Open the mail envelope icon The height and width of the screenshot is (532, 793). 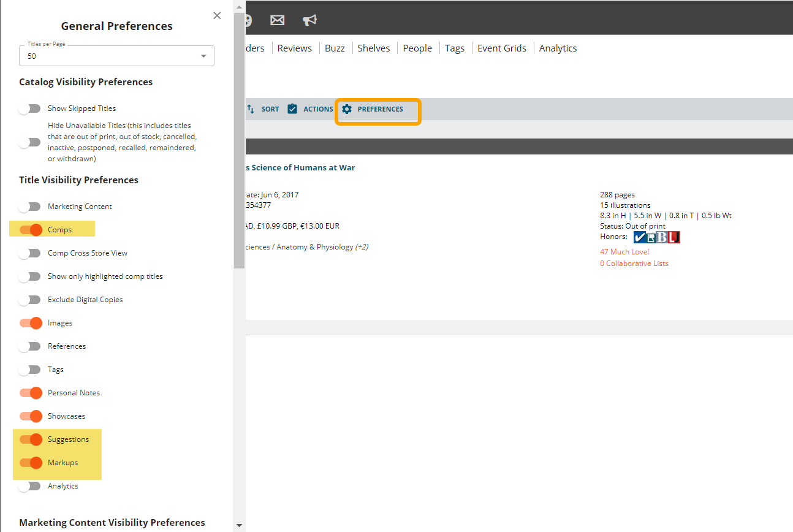278,20
